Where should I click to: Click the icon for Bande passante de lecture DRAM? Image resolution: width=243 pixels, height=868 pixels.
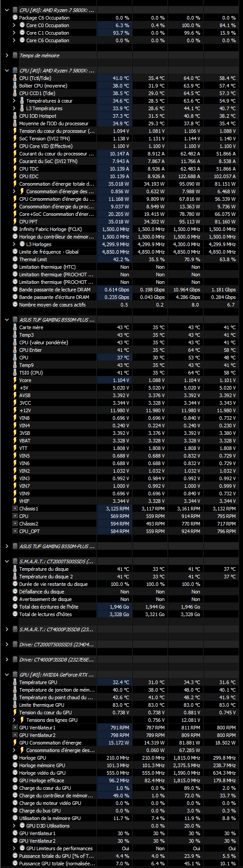[x=15, y=290]
